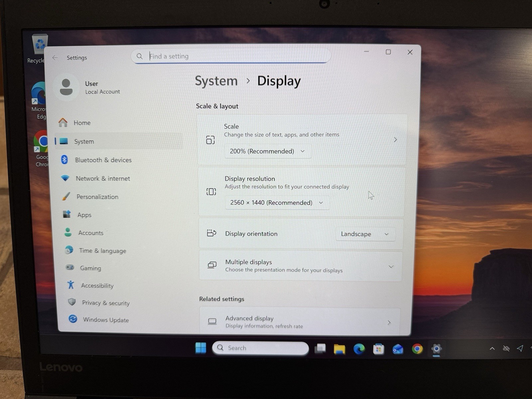Viewport: 532px width, 399px height.
Task: Click the muted/disconnected tray icon
Action: 506,348
